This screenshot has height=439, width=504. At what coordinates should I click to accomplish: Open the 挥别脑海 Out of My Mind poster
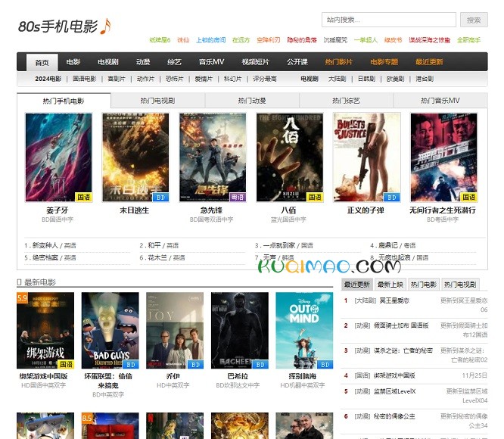[x=304, y=330]
